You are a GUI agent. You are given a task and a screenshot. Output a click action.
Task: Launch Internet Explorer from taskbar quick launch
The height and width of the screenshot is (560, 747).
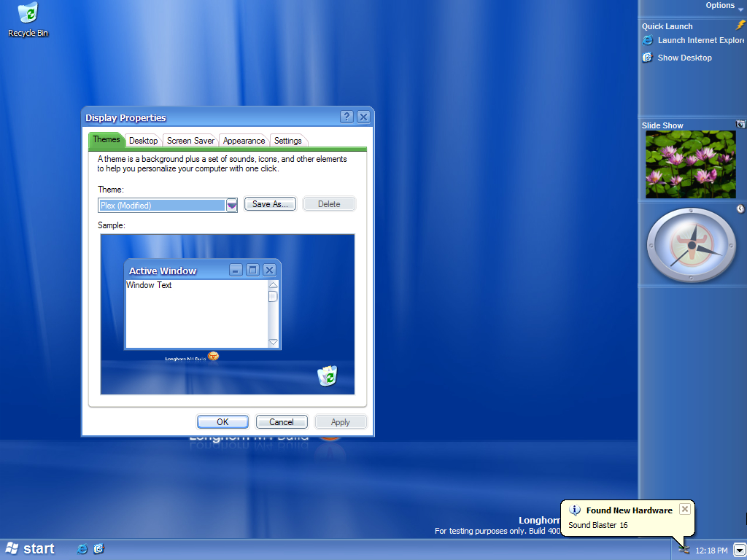[82, 548]
